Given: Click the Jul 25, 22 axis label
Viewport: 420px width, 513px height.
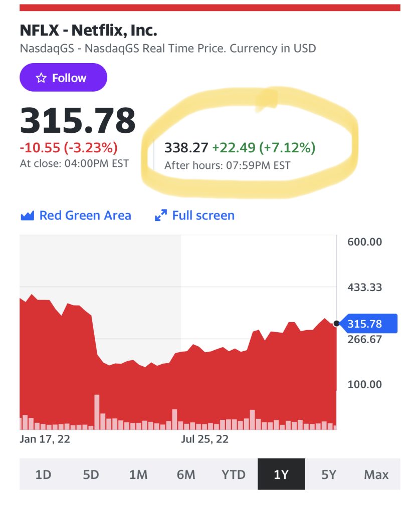Looking at the screenshot, I should pos(205,439).
